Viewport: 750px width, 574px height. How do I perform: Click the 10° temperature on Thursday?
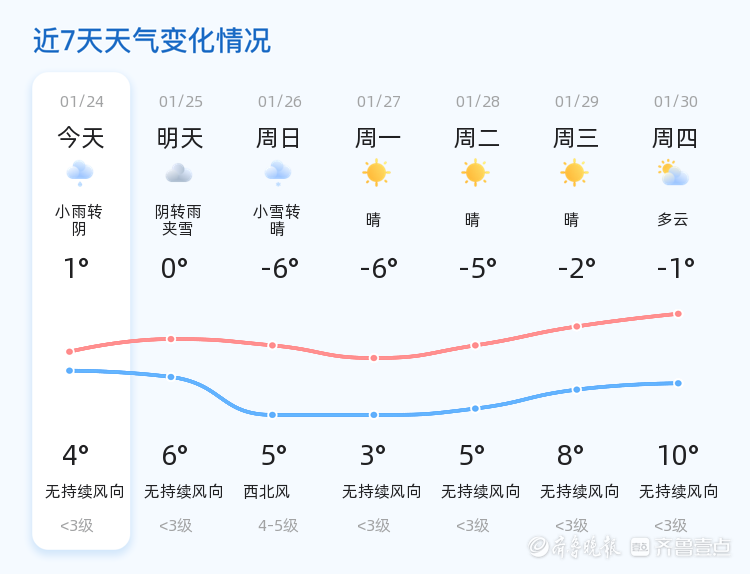678,456
